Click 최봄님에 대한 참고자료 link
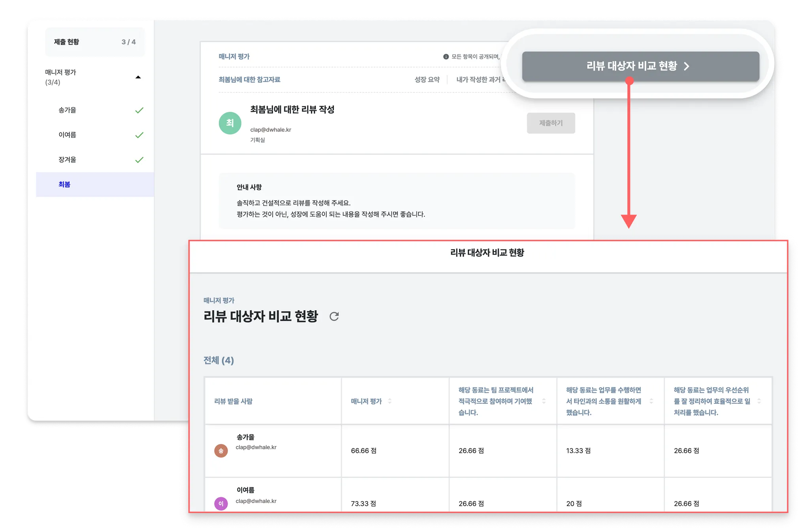The image size is (809, 532). 249,80
